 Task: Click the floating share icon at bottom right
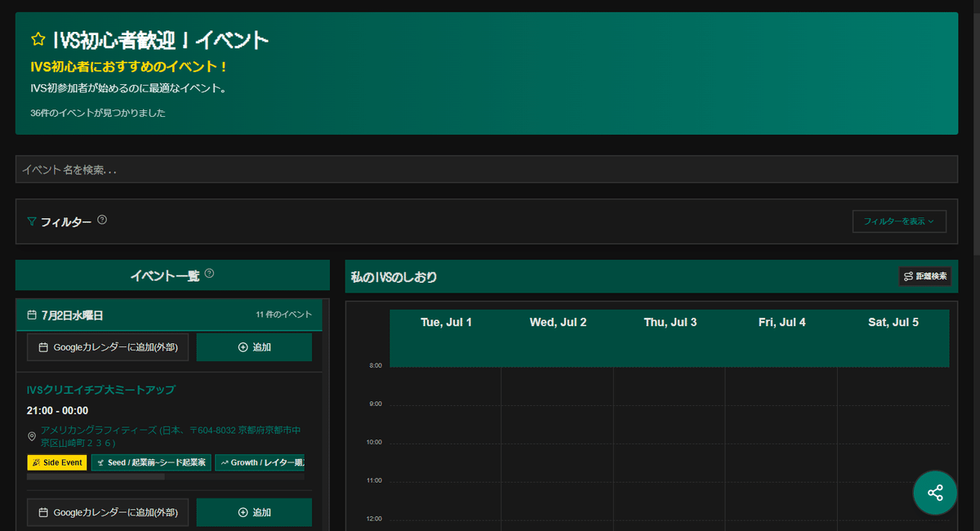click(934, 492)
